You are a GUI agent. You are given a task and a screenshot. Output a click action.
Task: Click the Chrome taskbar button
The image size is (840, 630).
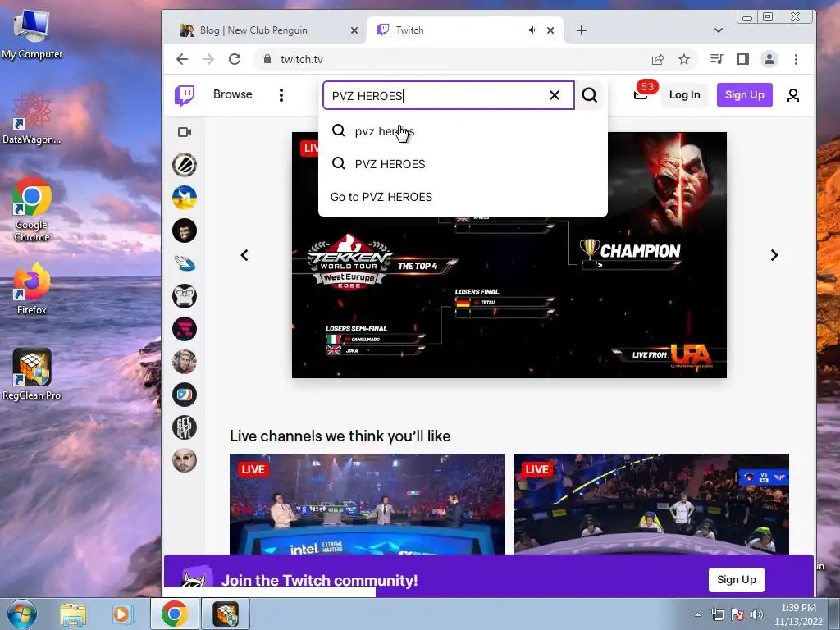174,614
